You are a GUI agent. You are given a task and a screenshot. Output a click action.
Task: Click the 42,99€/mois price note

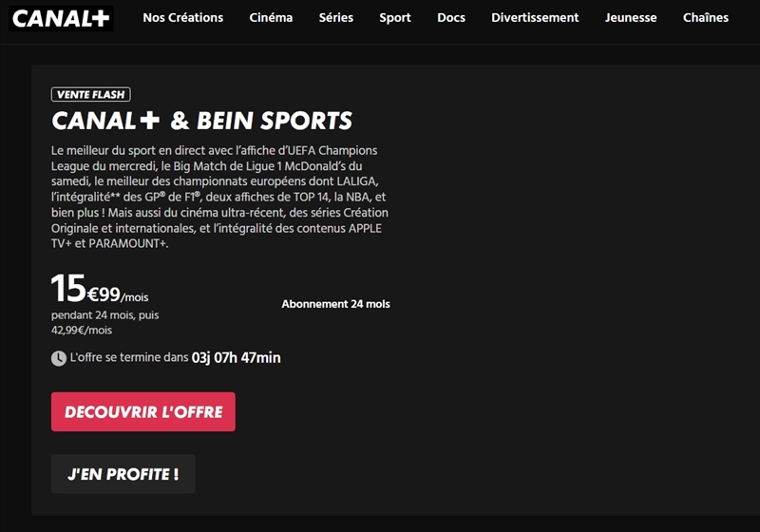click(82, 330)
